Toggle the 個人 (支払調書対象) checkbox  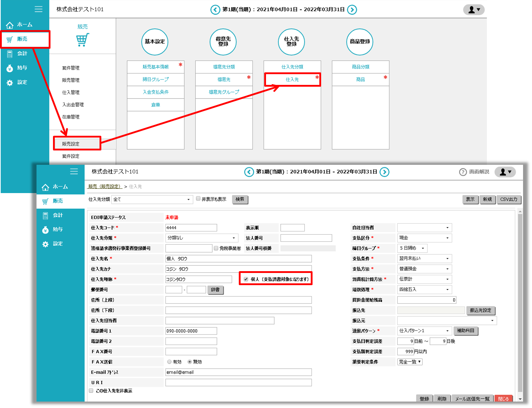[246, 279]
